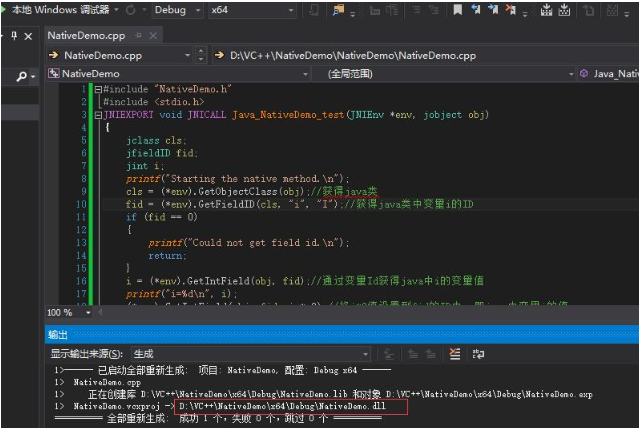Click the printf "Starting the native method" line
This screenshot has height=428, width=639.
click(237, 179)
